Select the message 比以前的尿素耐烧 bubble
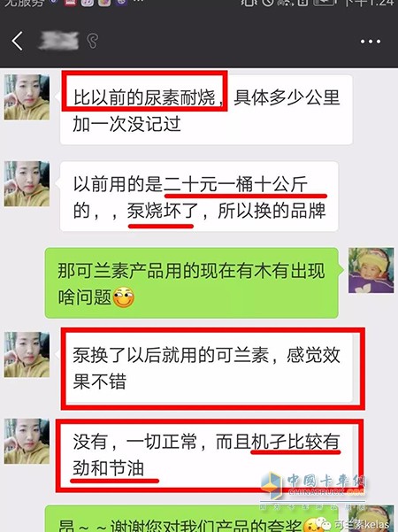The height and width of the screenshot is (532, 398). pos(206,110)
